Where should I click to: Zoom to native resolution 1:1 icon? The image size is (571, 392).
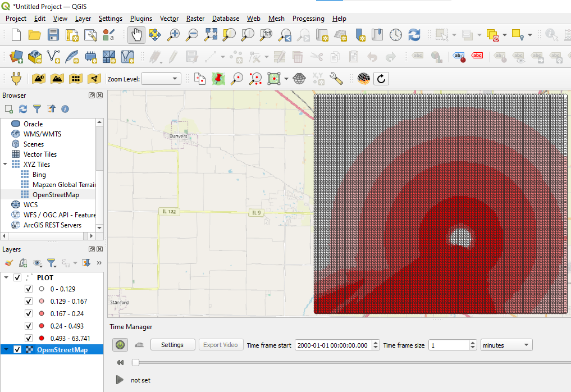coord(266,35)
